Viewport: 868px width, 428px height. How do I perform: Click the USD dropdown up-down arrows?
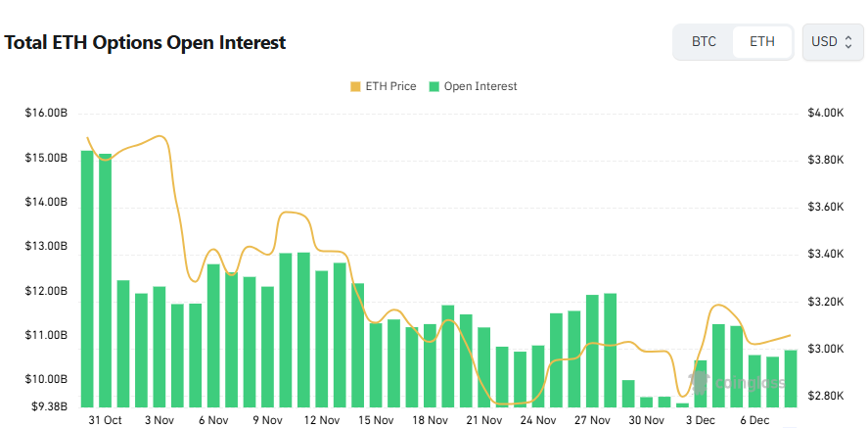click(848, 42)
